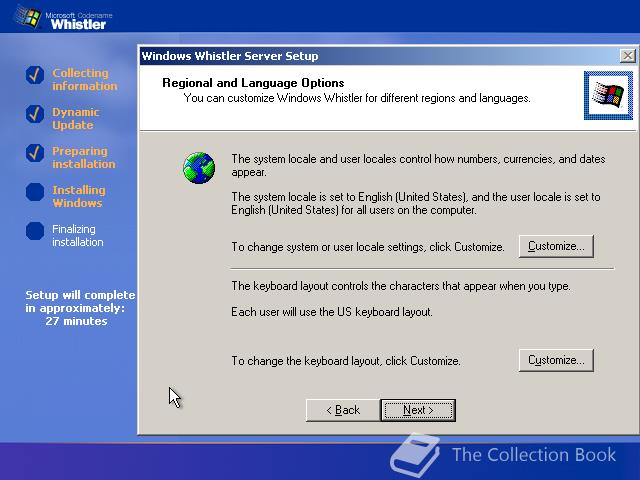This screenshot has height=480, width=640.
Task: Click Customize for system locale settings
Action: 556,246
